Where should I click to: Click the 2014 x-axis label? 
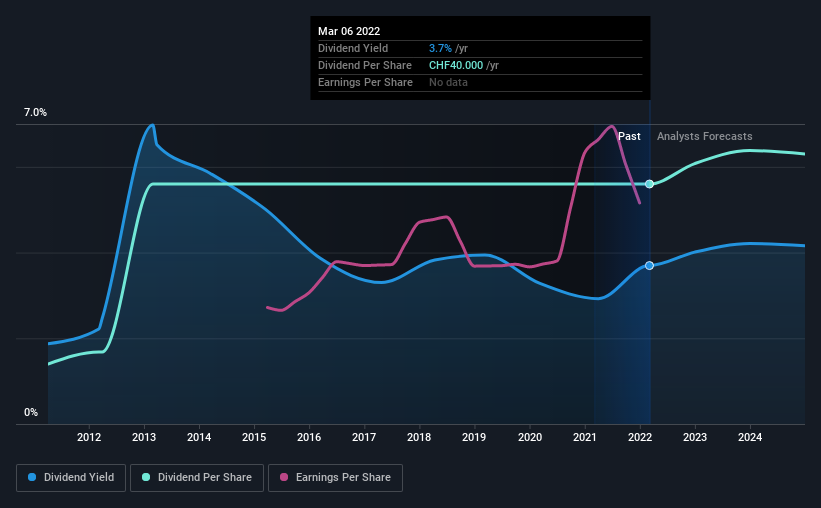pos(199,437)
